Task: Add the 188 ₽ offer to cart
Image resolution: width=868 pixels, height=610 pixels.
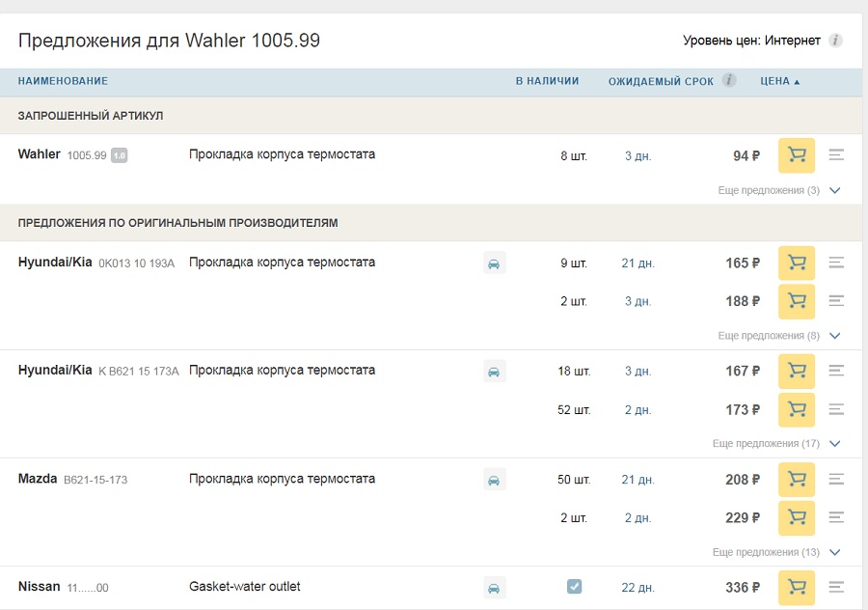Action: coord(797,301)
